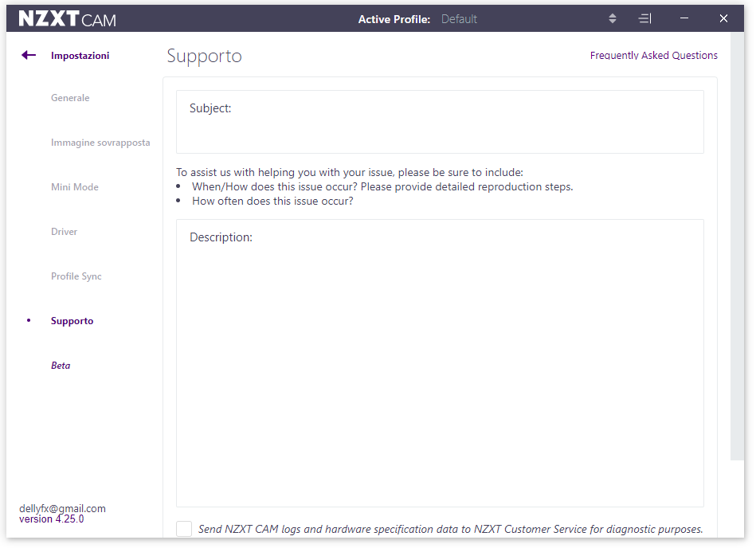Open the Generale settings section
This screenshot has height=548, width=756.
pos(70,98)
